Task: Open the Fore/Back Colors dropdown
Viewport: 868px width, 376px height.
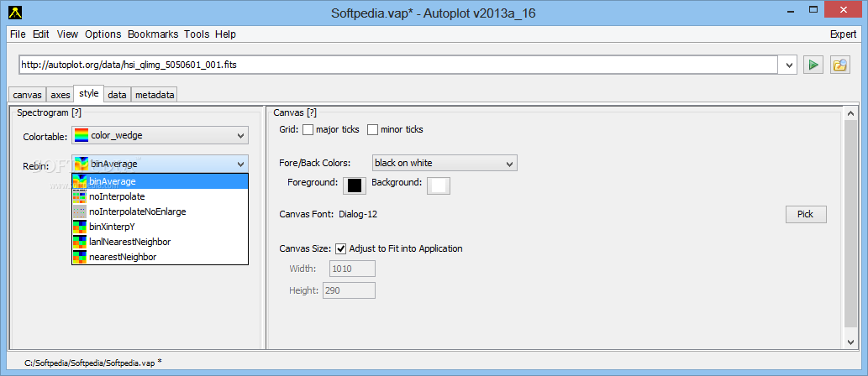Action: 445,163
